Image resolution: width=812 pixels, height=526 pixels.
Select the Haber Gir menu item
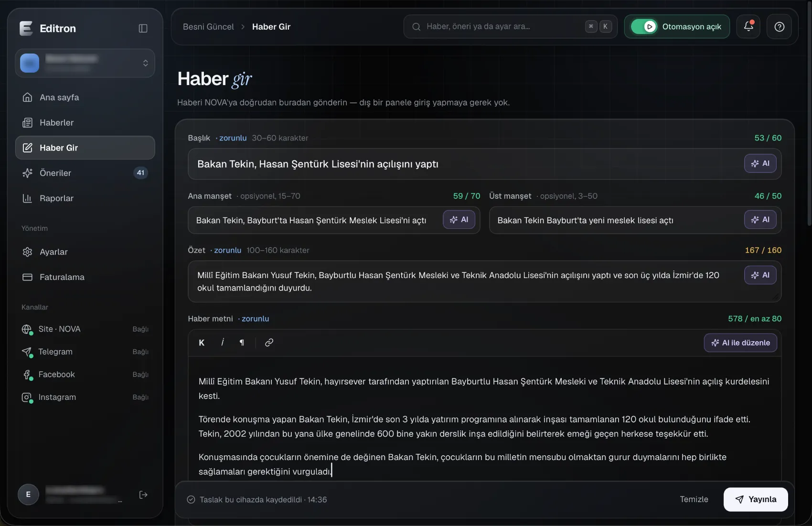pos(85,148)
